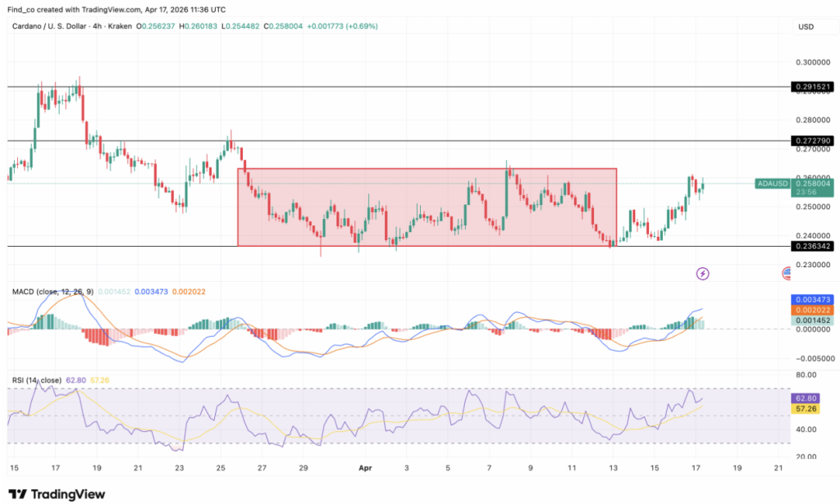
Task: Select the 0.272790 horizontal line label
Action: tap(811, 141)
